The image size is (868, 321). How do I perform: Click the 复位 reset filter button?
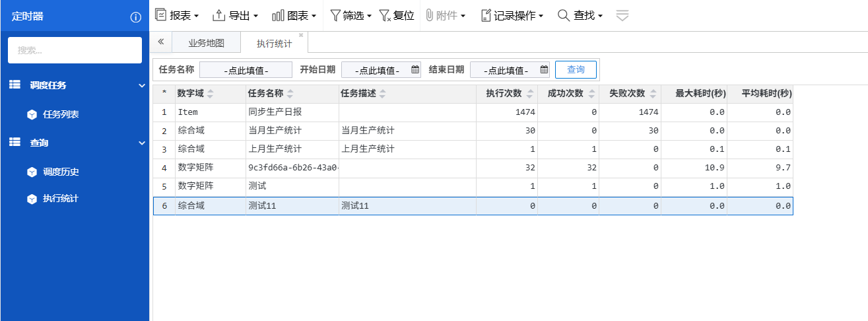[397, 15]
